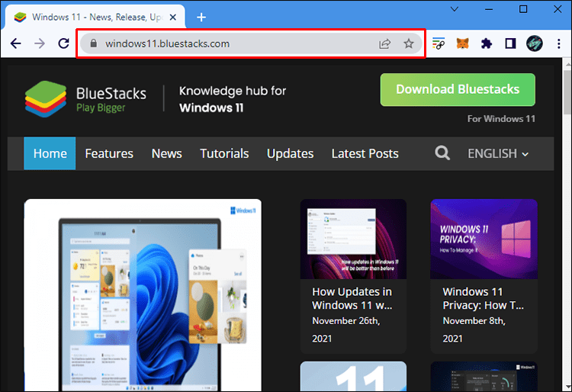The width and height of the screenshot is (572, 392).
Task: Open the 'How Updates in Windows 11' article link
Action: point(352,298)
